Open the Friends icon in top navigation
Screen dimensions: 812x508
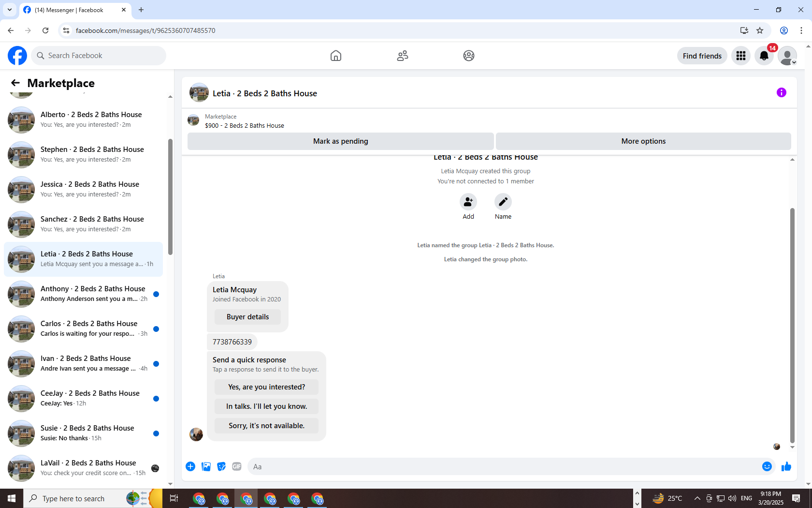[x=403, y=56]
